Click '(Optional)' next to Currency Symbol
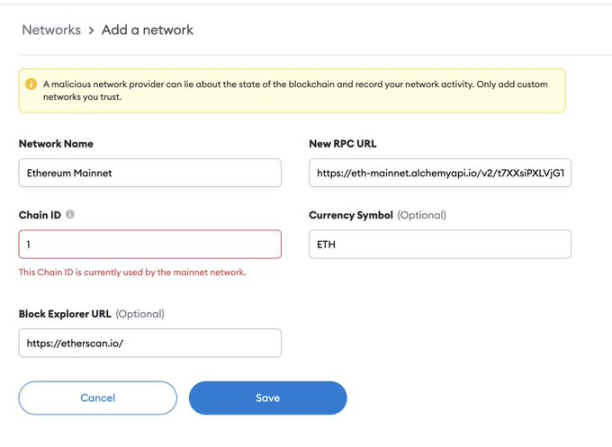 pyautogui.click(x=422, y=214)
